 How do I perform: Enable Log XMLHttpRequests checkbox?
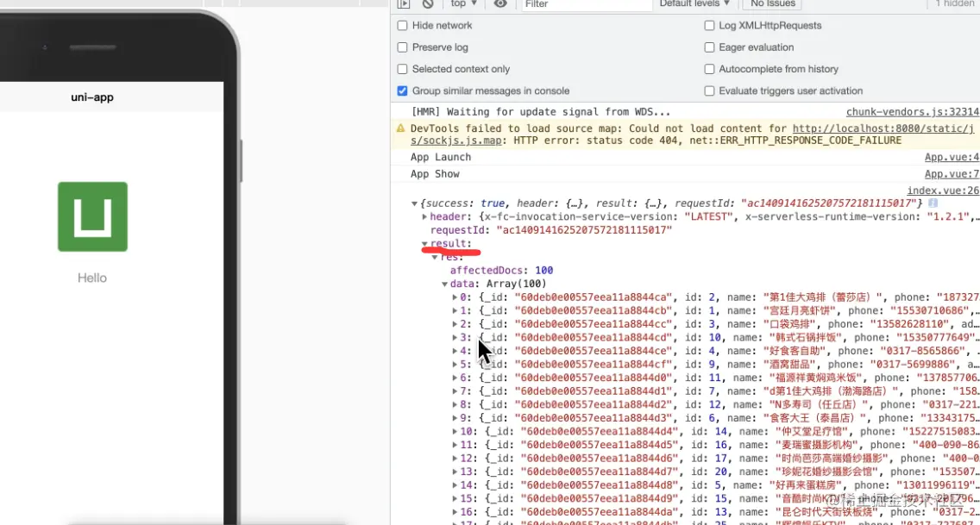pos(709,26)
